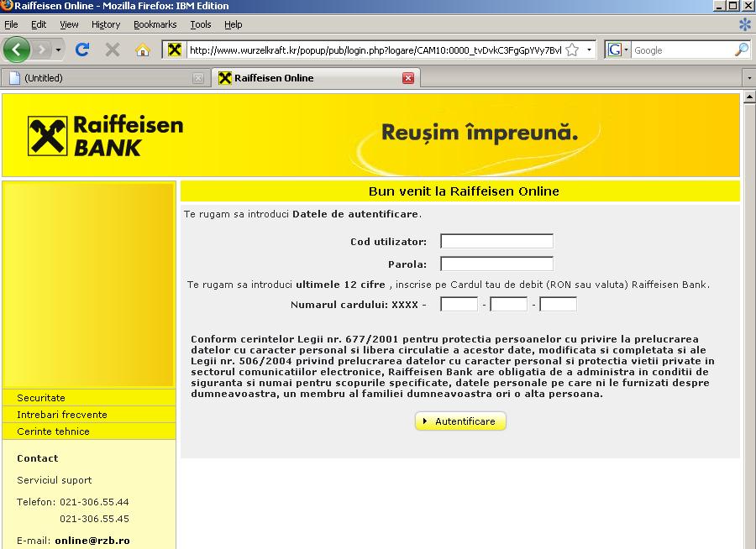This screenshot has width=756, height=549.
Task: Click the online@rzb.ro email link
Action: click(92, 541)
